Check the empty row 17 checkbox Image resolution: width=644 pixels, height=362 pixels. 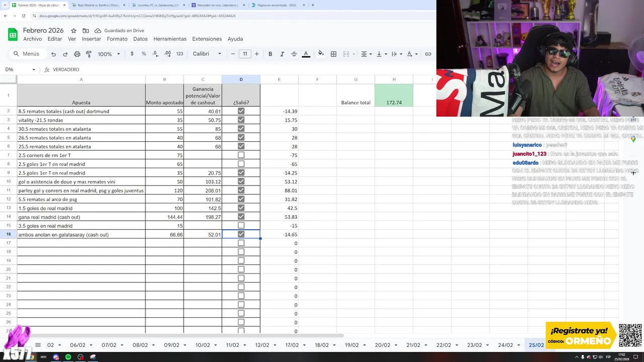(241, 243)
